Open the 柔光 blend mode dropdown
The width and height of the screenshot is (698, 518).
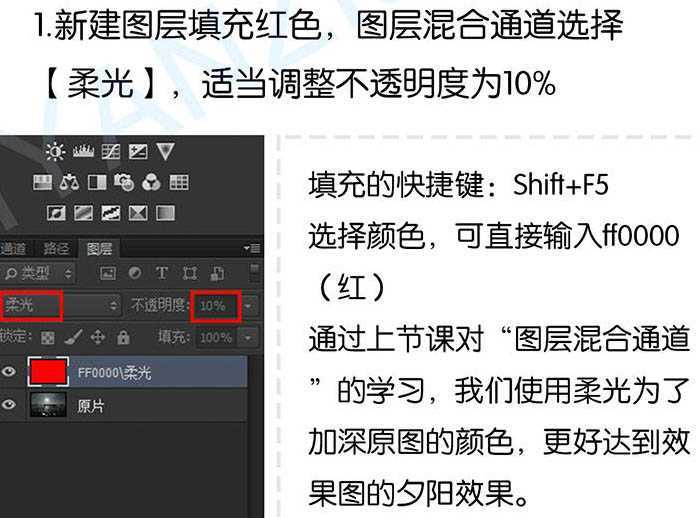click(x=61, y=305)
